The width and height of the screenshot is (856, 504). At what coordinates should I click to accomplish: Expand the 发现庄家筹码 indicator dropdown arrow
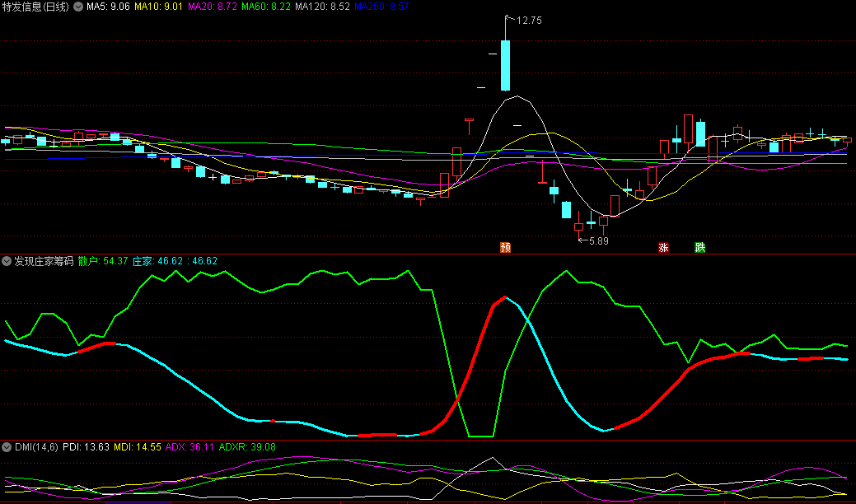click(x=7, y=261)
